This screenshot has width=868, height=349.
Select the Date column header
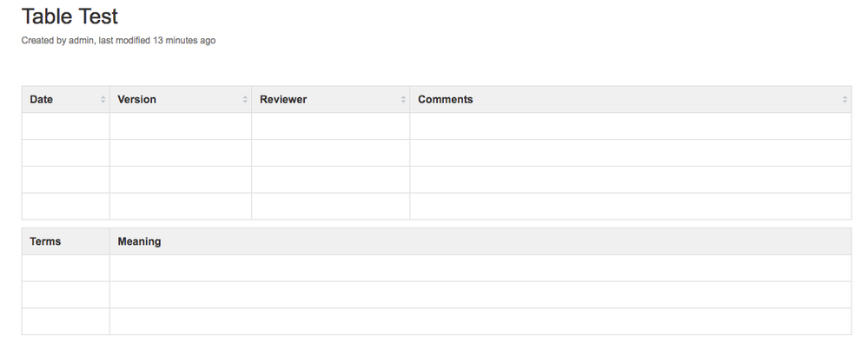(66, 100)
